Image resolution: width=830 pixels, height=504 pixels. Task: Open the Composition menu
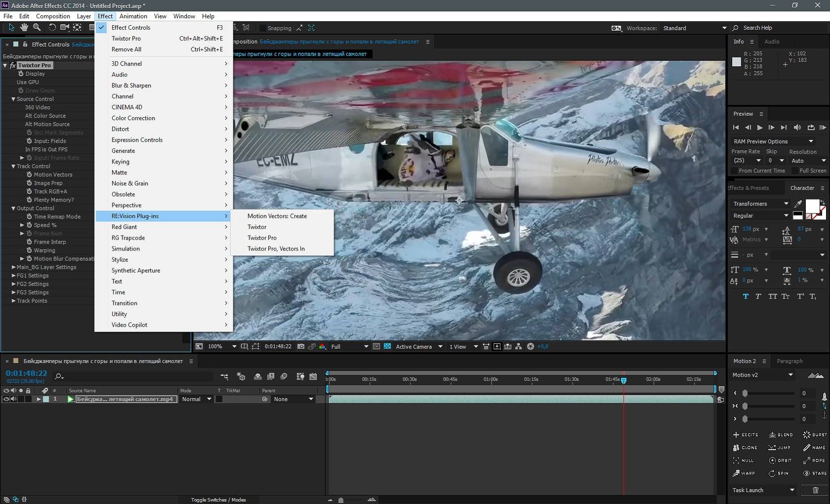[x=53, y=16]
